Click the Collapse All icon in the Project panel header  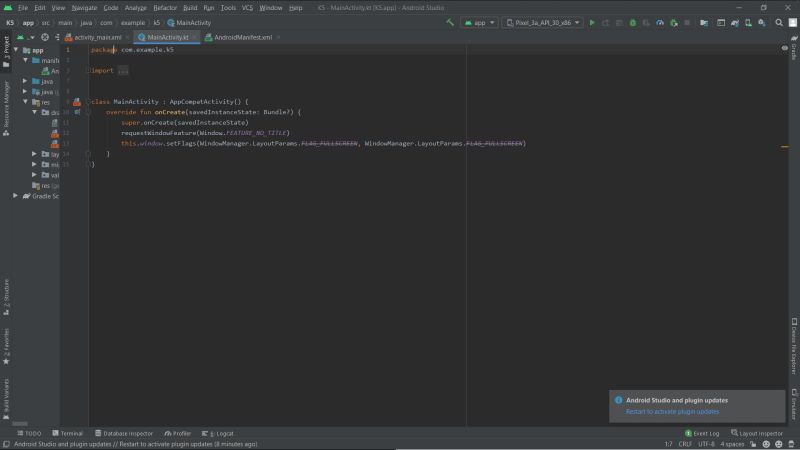coord(57,37)
